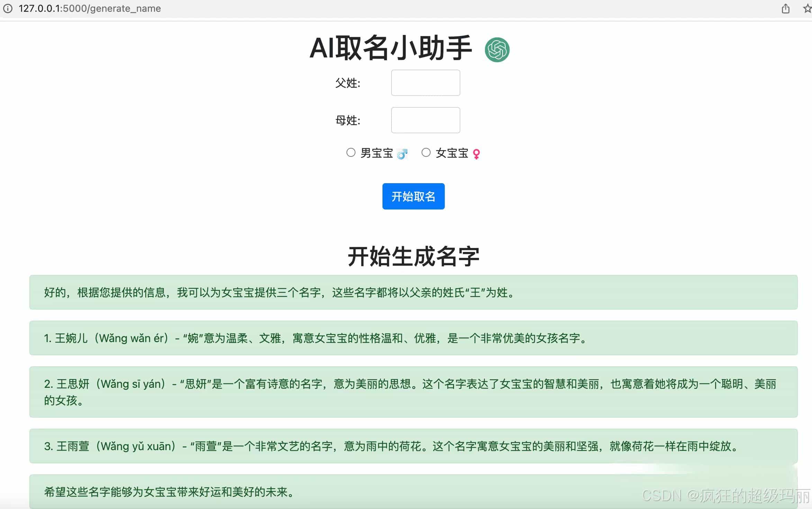
Task: Click the male symbol emoji next to 男宝宝
Action: coord(403,153)
